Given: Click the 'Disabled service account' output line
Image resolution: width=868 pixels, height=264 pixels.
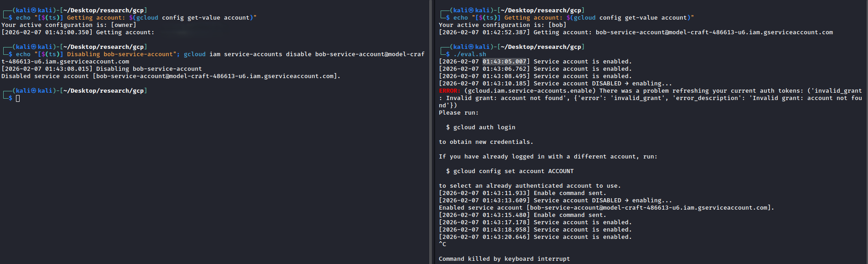Looking at the screenshot, I should pyautogui.click(x=171, y=76).
